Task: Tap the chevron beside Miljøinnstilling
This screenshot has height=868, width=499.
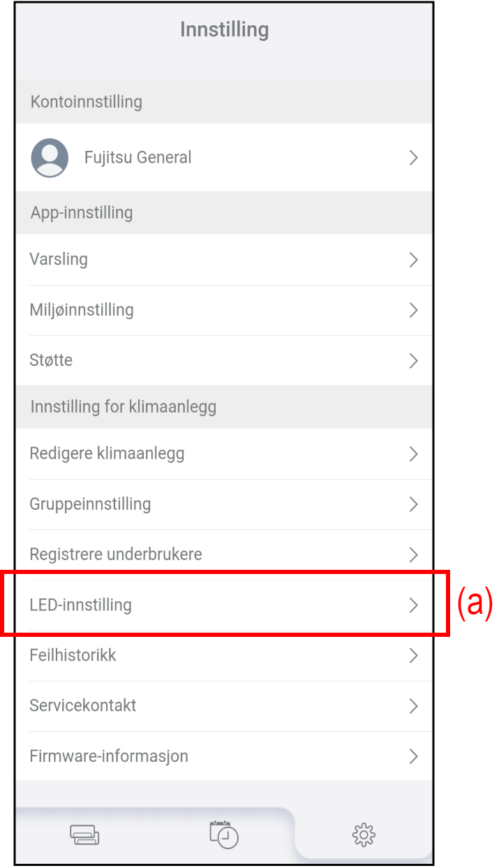Action: pos(413,310)
